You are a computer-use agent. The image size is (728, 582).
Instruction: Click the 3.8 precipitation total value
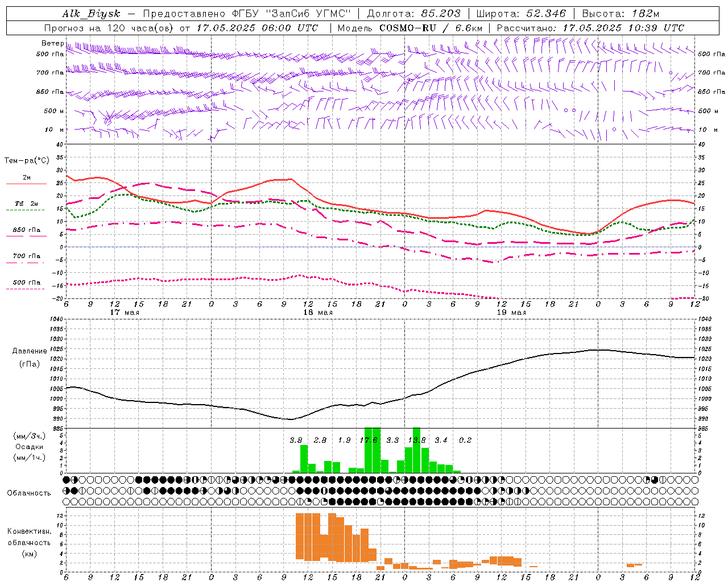click(x=296, y=440)
